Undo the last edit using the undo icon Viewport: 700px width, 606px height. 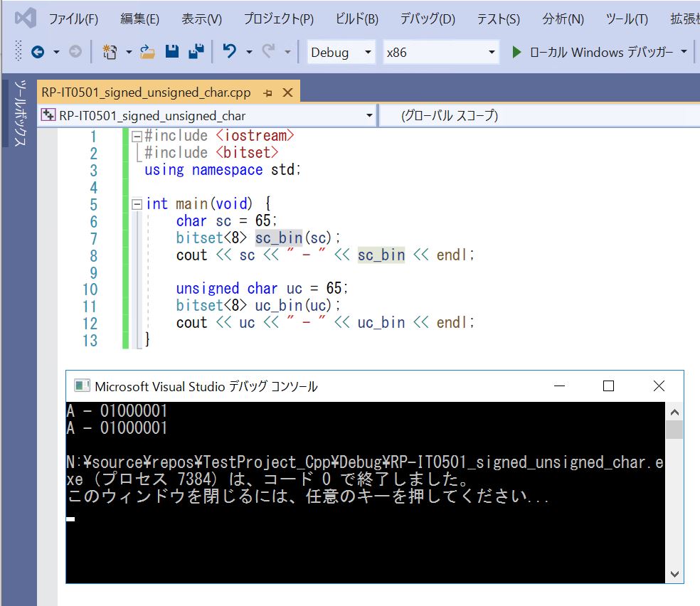click(229, 52)
